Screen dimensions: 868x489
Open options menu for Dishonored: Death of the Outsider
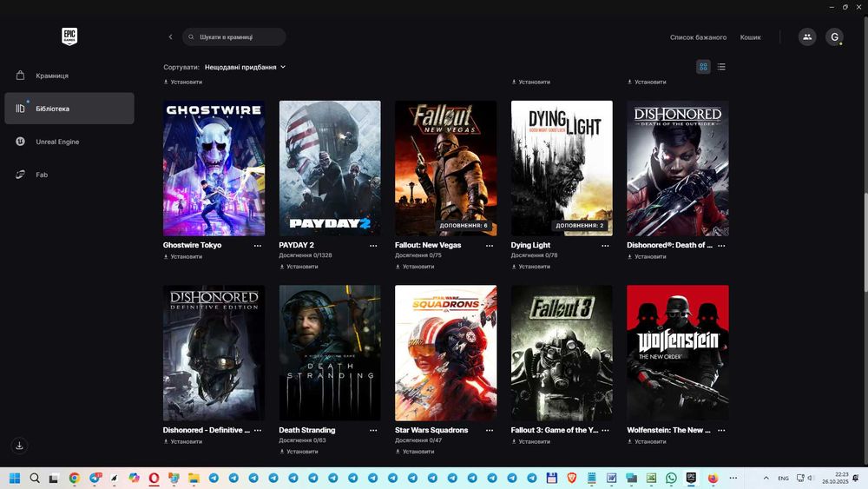pyautogui.click(x=721, y=245)
